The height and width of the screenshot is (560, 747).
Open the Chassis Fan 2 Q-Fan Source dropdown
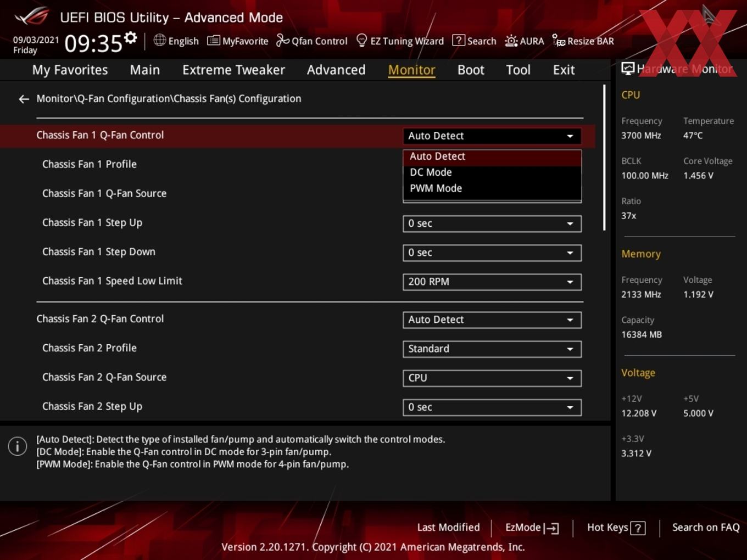pyautogui.click(x=492, y=378)
